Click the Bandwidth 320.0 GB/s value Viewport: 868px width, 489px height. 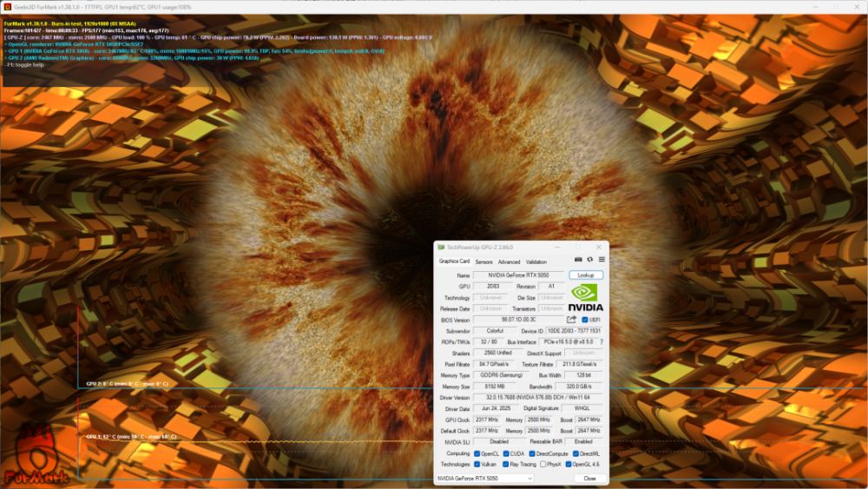click(579, 387)
